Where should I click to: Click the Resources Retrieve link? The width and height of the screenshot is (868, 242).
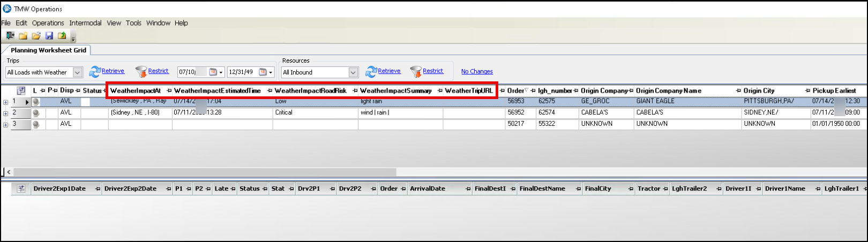[389, 71]
